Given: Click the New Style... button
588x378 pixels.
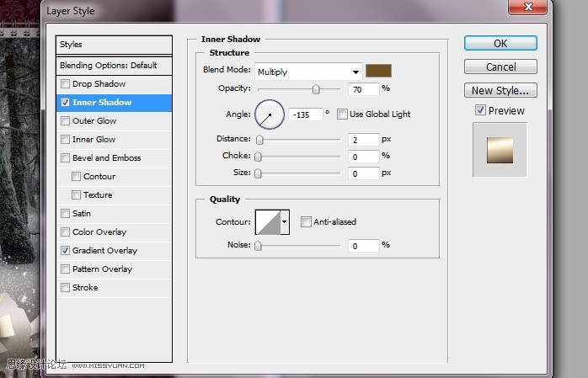Looking at the screenshot, I should (500, 90).
